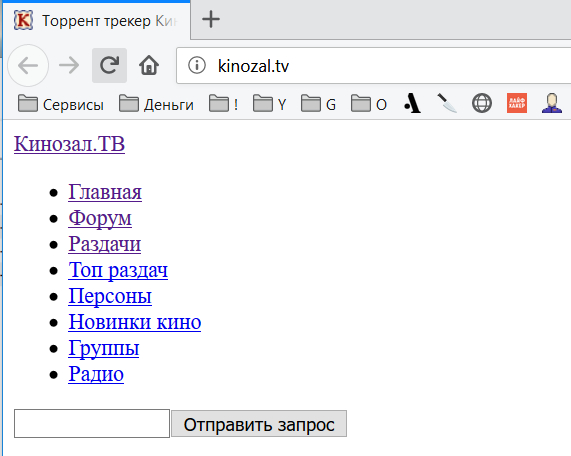This screenshot has width=571, height=456.
Task: Expand the Деньги bookmarks folder
Action: tap(156, 105)
